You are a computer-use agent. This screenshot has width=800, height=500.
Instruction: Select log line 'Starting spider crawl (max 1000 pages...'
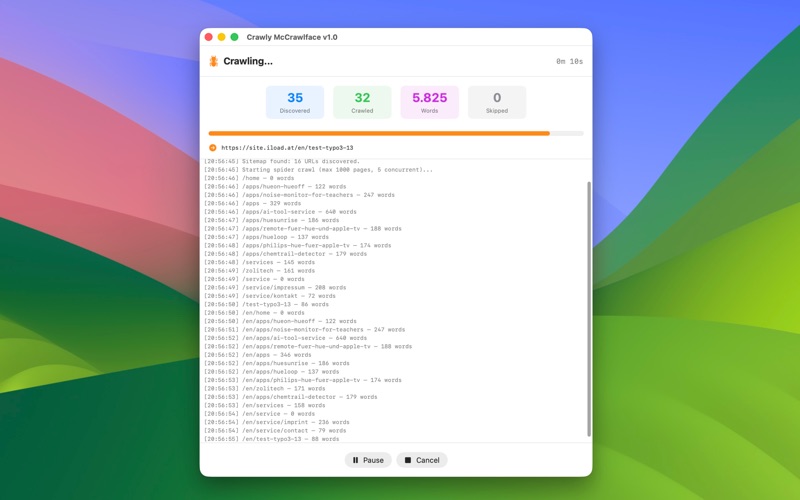pos(318,169)
